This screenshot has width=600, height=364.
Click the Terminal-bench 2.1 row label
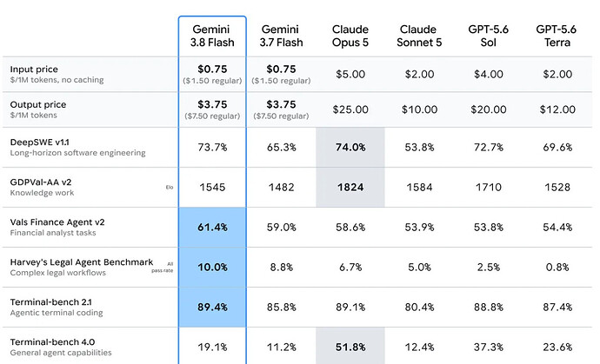[x=51, y=302]
